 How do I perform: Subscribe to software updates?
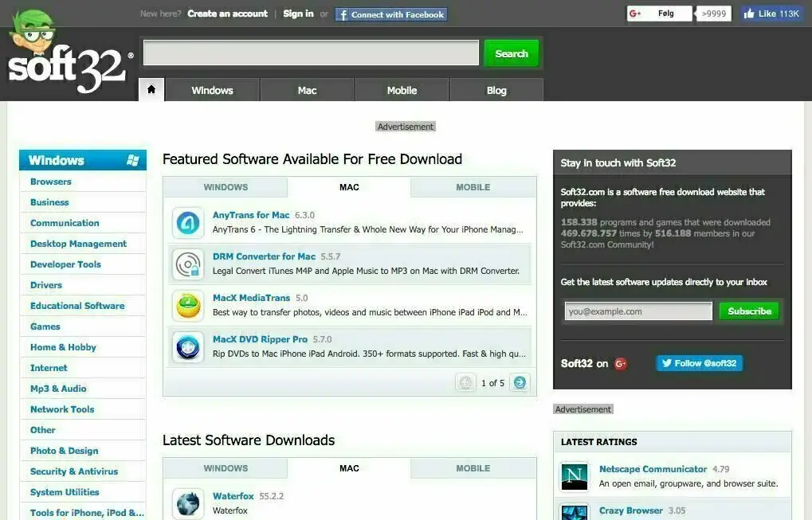749,311
